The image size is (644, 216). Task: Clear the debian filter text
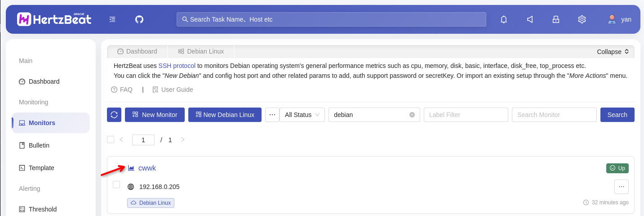[x=412, y=115]
